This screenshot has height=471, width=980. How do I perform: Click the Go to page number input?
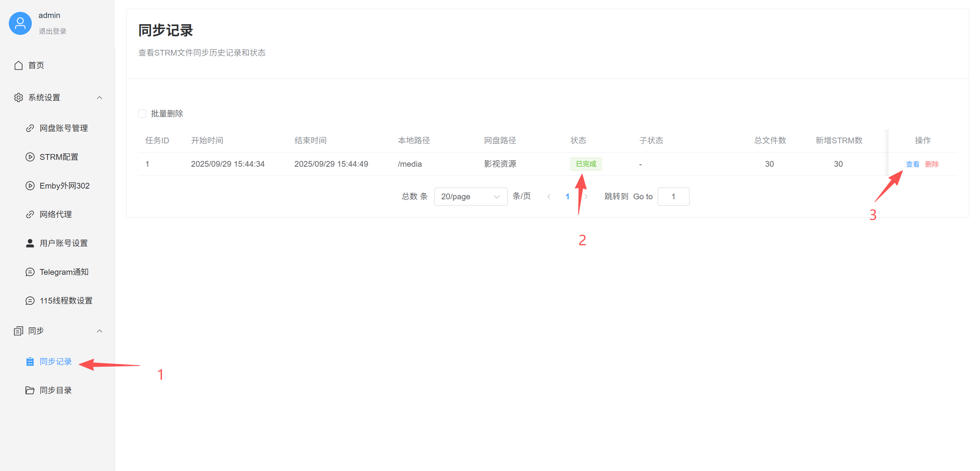(673, 197)
